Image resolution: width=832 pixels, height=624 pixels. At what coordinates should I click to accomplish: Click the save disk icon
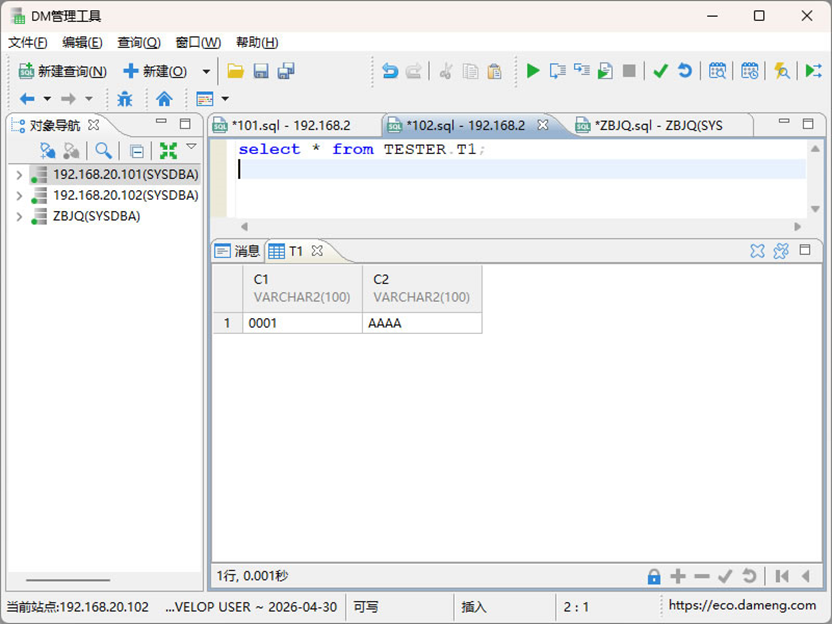point(261,71)
